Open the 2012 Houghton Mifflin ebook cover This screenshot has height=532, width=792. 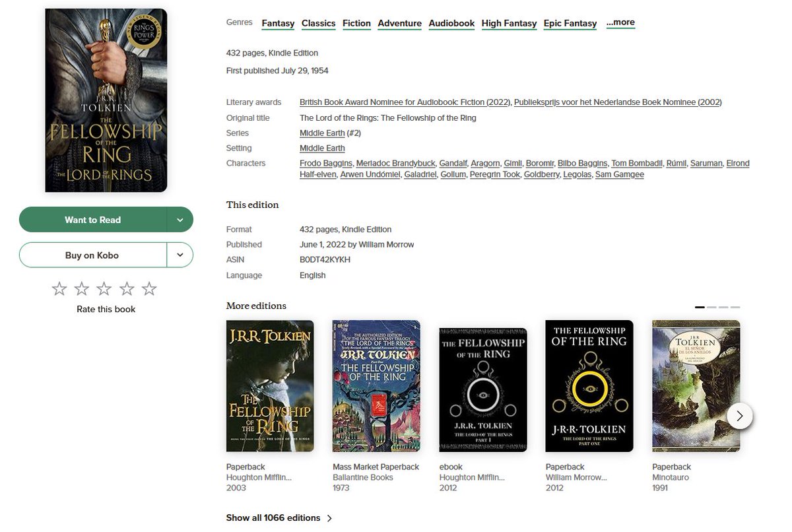click(483, 390)
